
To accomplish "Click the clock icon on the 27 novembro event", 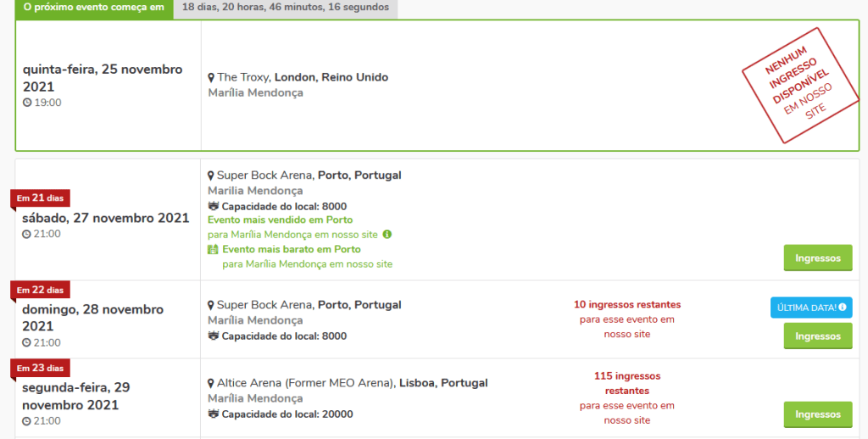I will [27, 234].
